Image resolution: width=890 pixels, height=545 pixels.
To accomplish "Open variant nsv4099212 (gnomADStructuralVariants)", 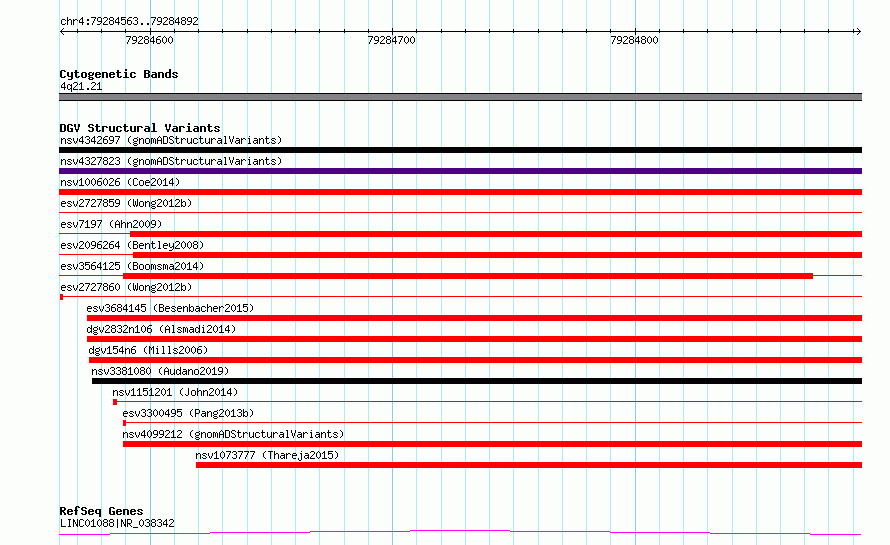I will pyautogui.click(x=233, y=434).
